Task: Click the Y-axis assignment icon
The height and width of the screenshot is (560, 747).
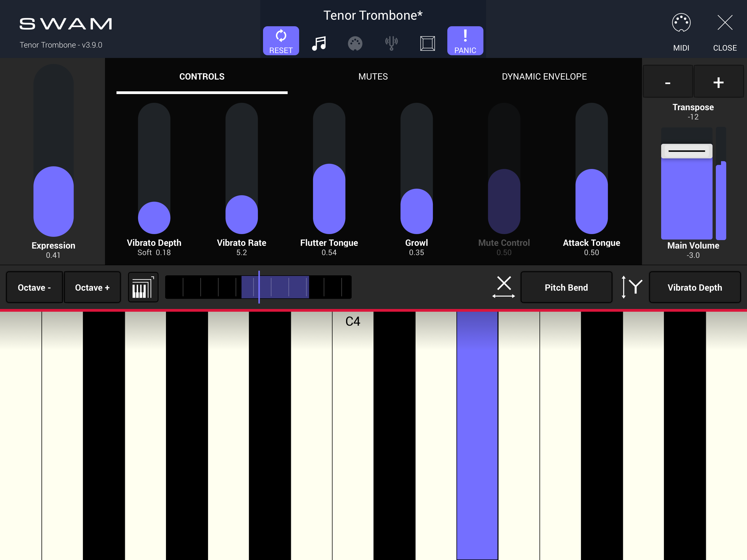Action: 632,287
